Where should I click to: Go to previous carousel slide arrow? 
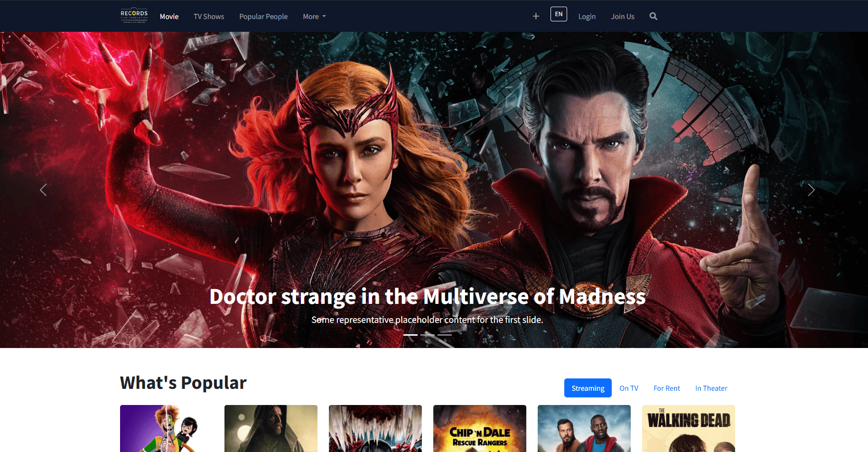coord(43,190)
